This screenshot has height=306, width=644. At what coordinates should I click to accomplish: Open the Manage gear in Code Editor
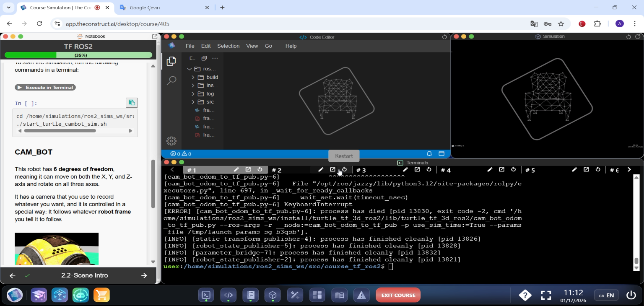tap(171, 141)
